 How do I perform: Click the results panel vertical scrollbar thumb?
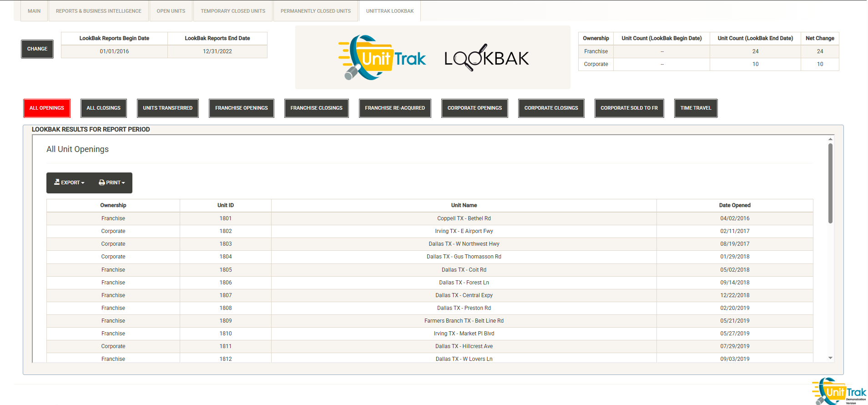pos(830,183)
